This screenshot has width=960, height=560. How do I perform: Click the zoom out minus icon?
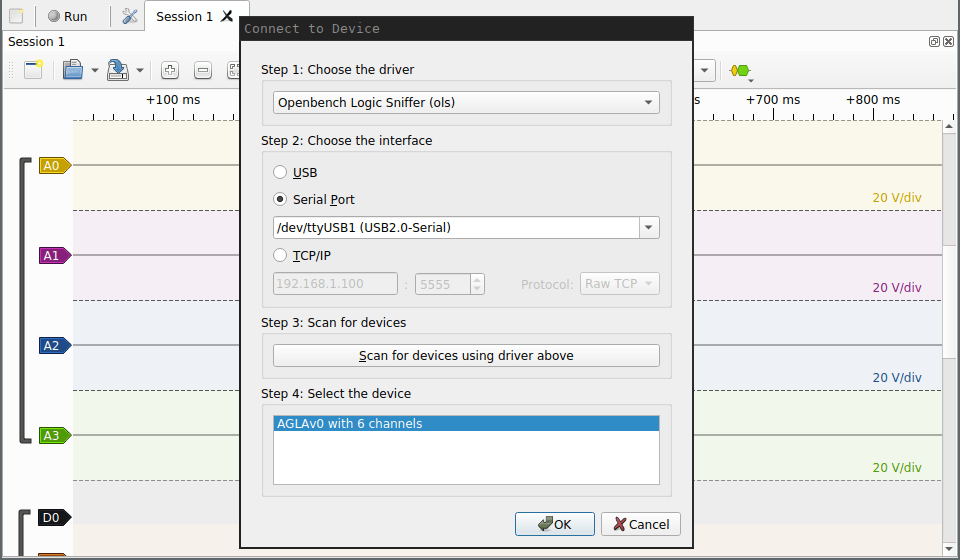coord(203,70)
